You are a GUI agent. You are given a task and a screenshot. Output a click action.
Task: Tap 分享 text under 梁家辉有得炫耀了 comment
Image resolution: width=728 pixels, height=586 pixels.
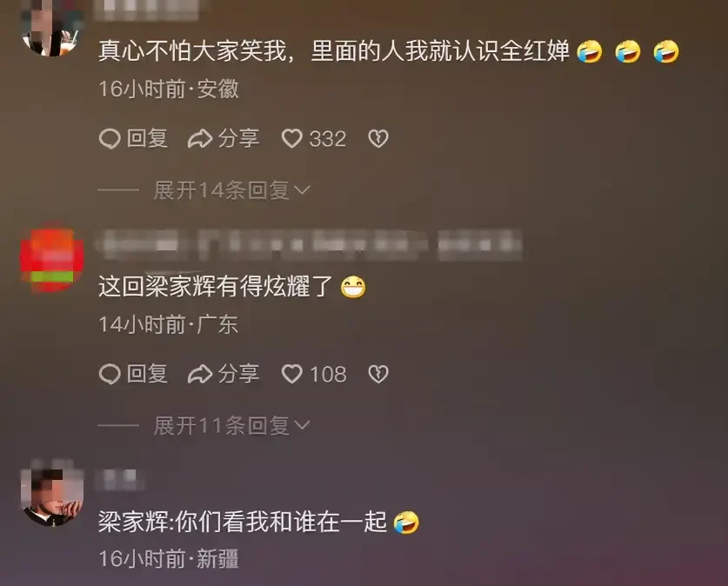coord(238,374)
